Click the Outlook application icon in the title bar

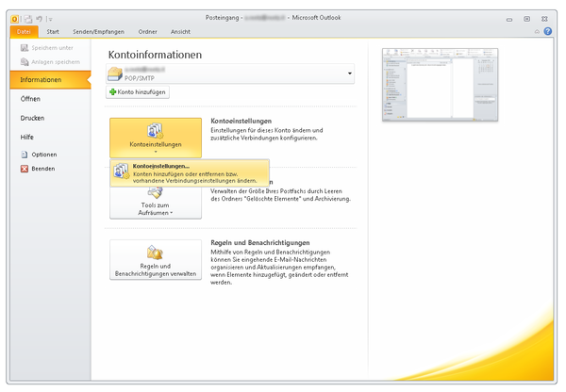[x=15, y=19]
